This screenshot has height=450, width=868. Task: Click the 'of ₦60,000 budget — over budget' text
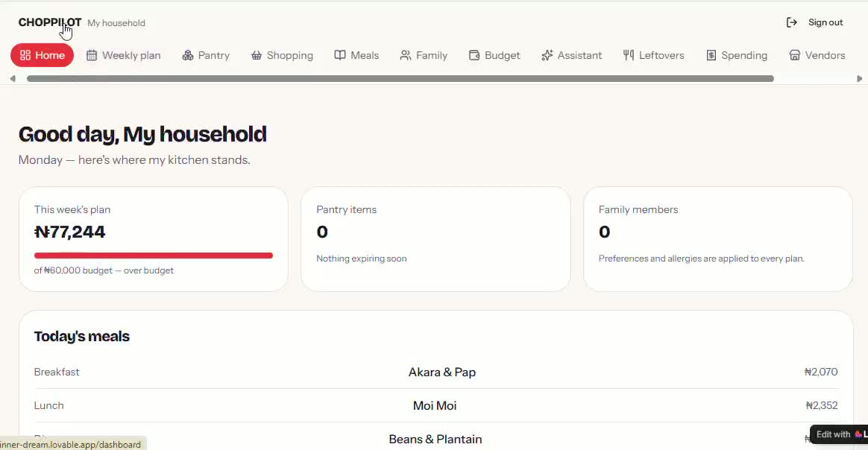[x=104, y=270]
